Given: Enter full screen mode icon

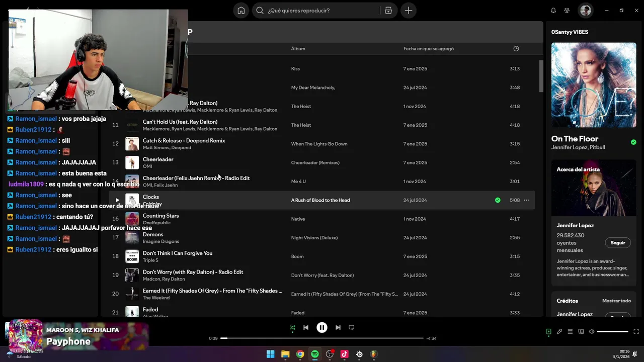Looking at the screenshot, I should click(x=636, y=331).
